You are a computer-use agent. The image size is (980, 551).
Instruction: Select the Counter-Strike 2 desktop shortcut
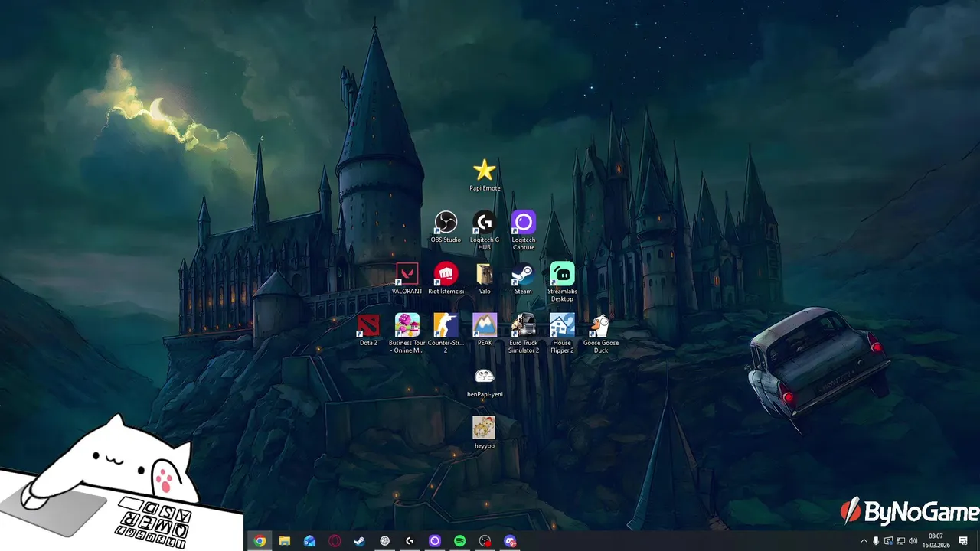click(x=446, y=333)
